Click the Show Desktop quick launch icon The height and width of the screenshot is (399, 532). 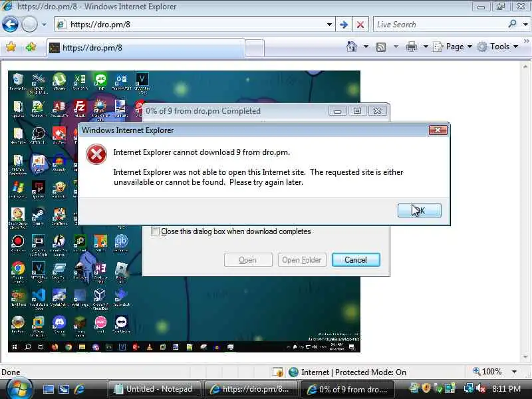click(48, 389)
